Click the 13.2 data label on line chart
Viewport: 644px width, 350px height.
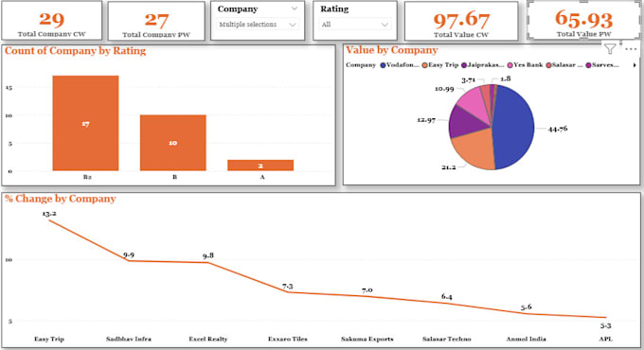point(49,214)
